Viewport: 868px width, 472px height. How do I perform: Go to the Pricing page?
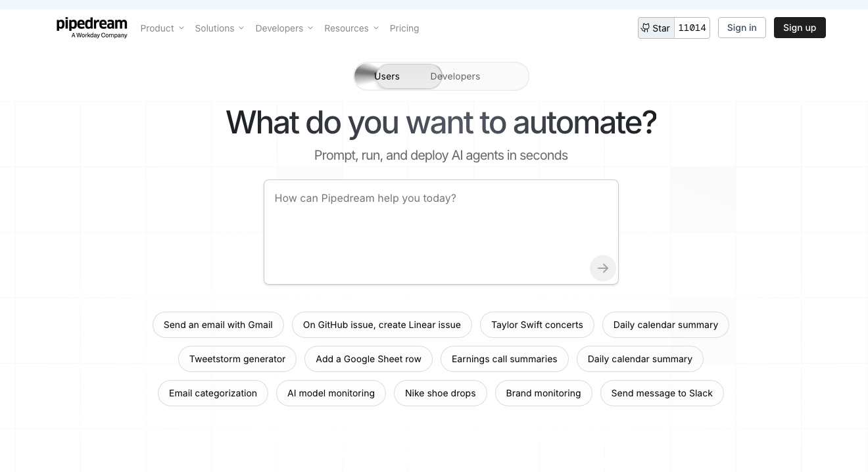coord(404,28)
